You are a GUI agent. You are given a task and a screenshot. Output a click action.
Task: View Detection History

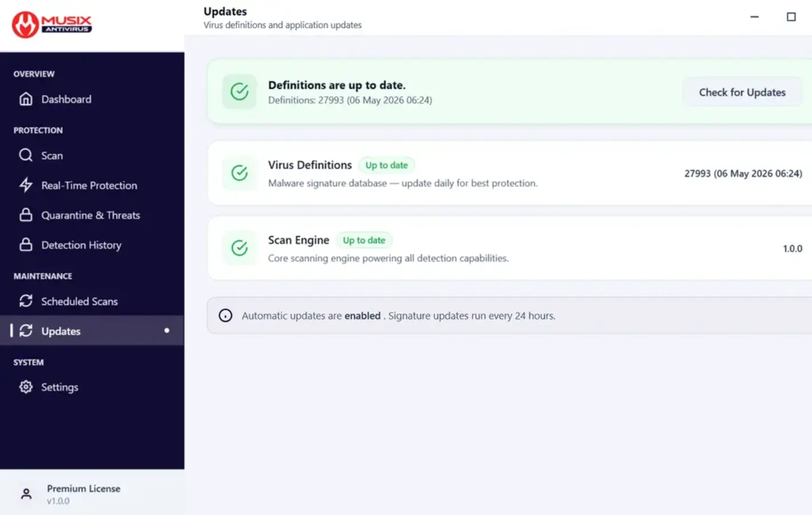coord(92,245)
